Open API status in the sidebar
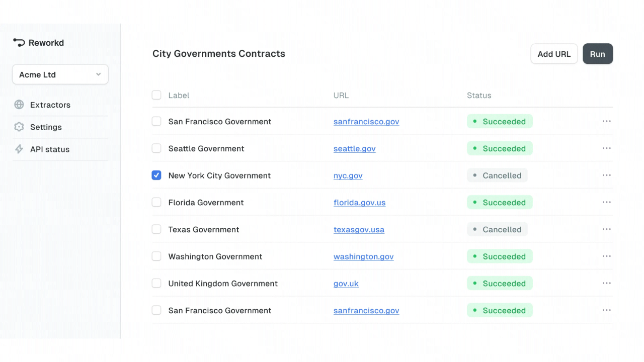This screenshot has height=362, width=644. click(49, 149)
